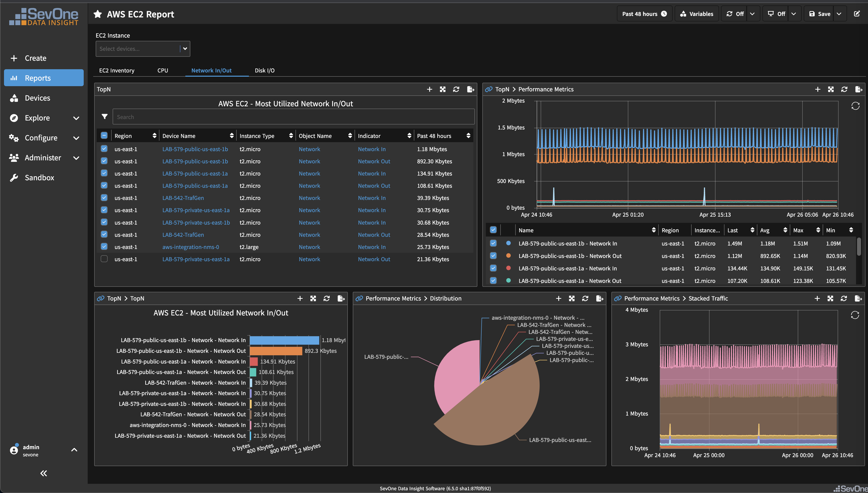The height and width of the screenshot is (493, 868).
Task: Refresh the TopN widget
Action: pos(456,89)
